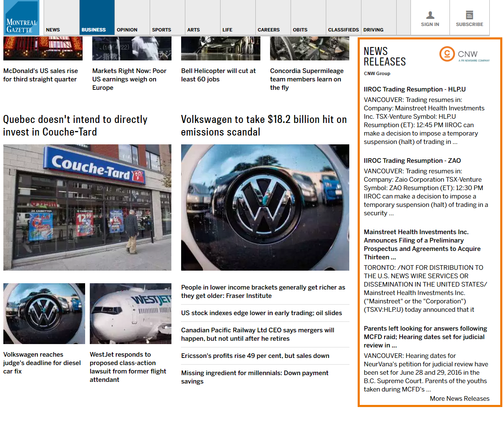Read Concordia Supermileage team article

tap(307, 79)
